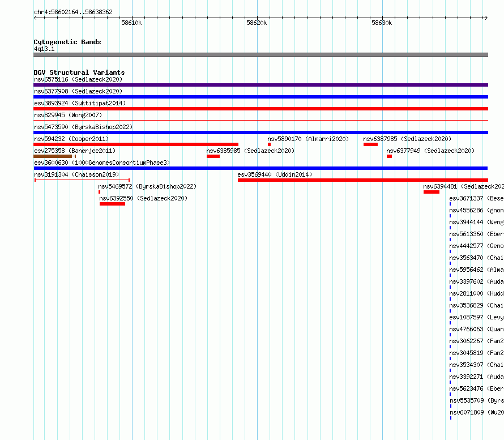This screenshot has width=504, height=440.
Task: Click the 58630k ruler tick label
Action: (382, 23)
